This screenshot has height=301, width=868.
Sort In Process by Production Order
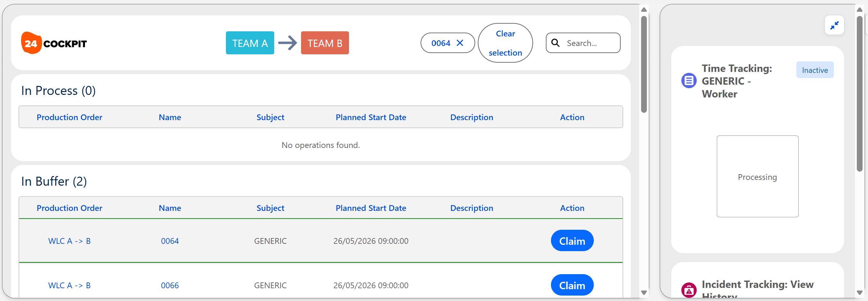click(x=69, y=117)
